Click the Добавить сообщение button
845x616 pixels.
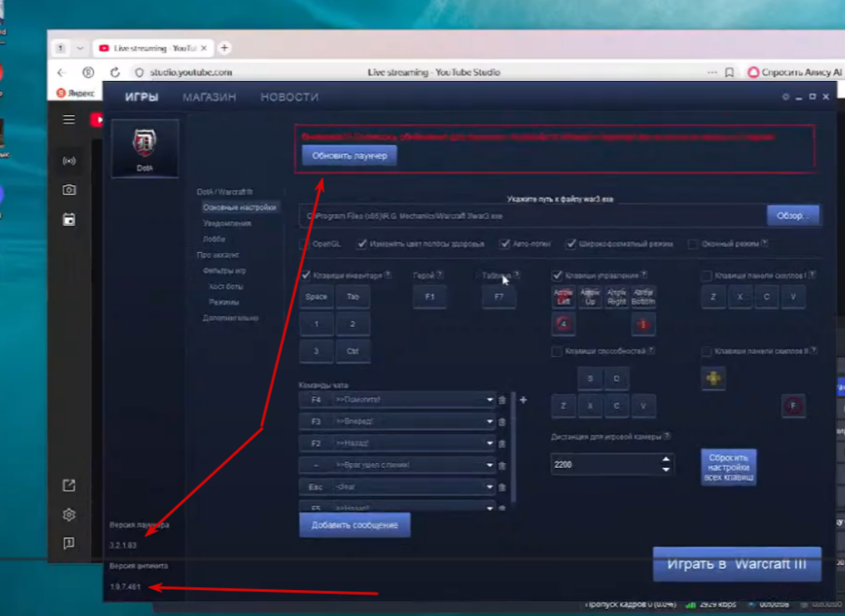point(355,525)
